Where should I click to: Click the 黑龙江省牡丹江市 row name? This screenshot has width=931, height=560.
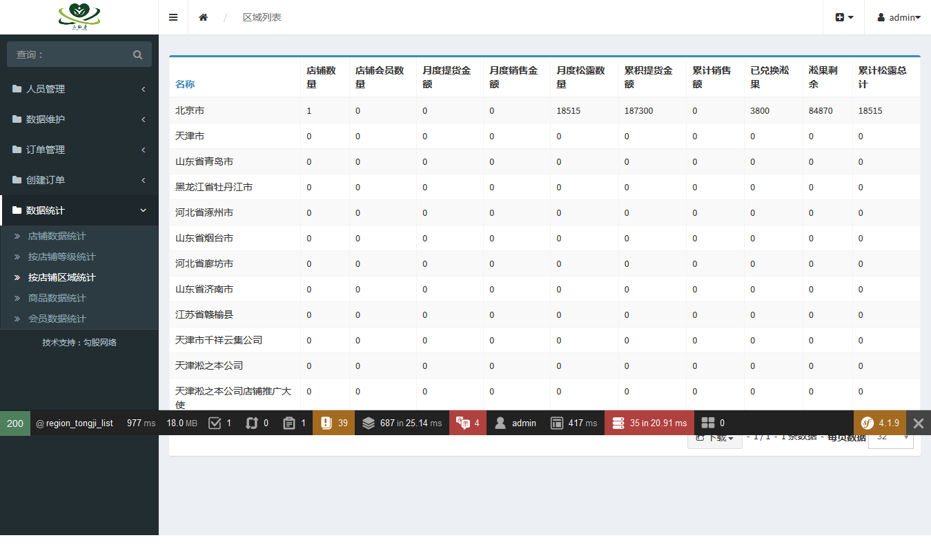click(214, 187)
